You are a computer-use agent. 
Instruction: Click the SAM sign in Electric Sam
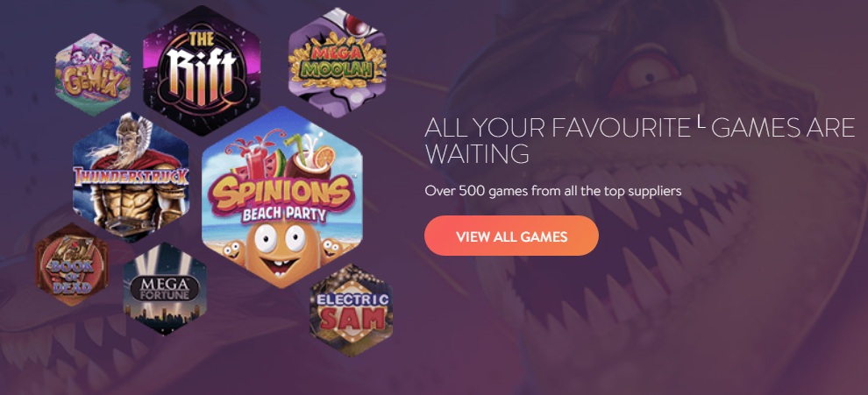(351, 319)
